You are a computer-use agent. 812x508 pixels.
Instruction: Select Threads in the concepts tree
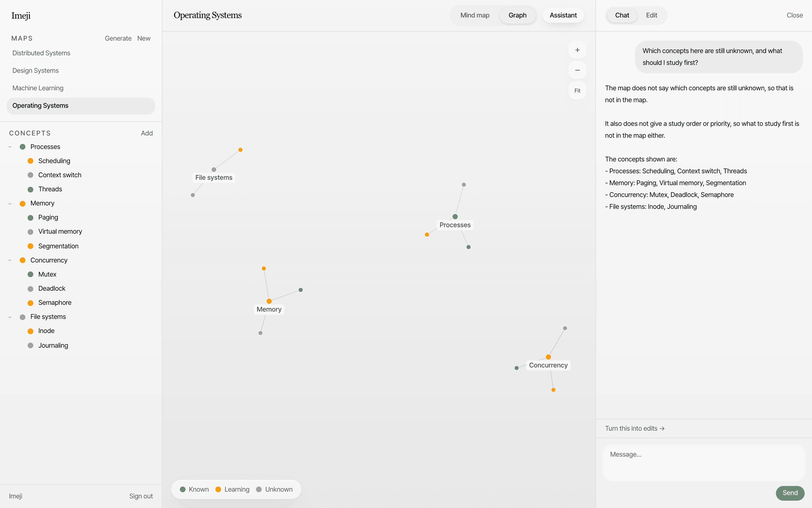[50, 189]
